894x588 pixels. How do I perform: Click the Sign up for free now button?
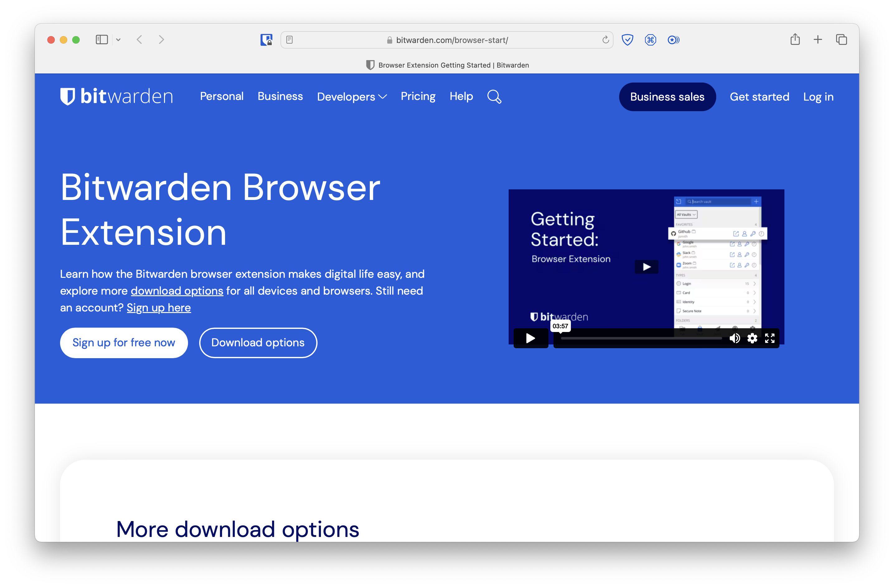[124, 342]
